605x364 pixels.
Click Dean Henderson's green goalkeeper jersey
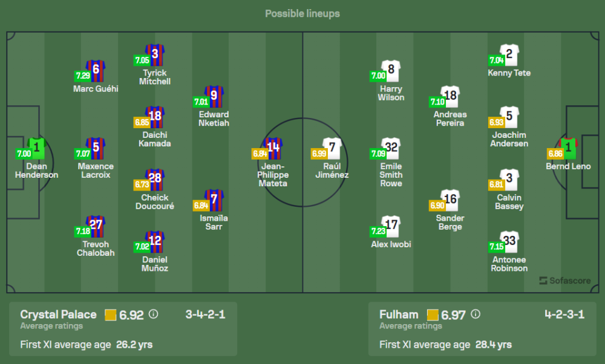[x=37, y=147]
